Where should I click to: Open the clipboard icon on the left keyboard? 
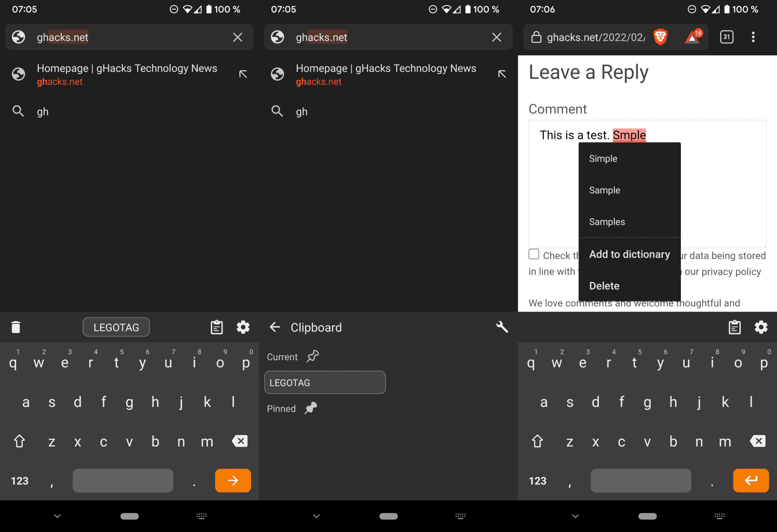click(217, 328)
